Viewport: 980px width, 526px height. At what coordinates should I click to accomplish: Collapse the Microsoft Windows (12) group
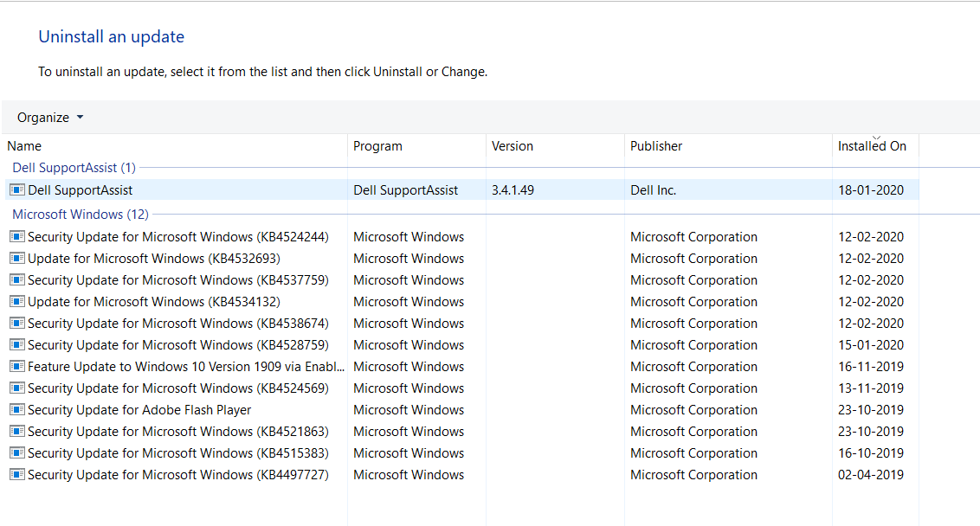tap(81, 215)
